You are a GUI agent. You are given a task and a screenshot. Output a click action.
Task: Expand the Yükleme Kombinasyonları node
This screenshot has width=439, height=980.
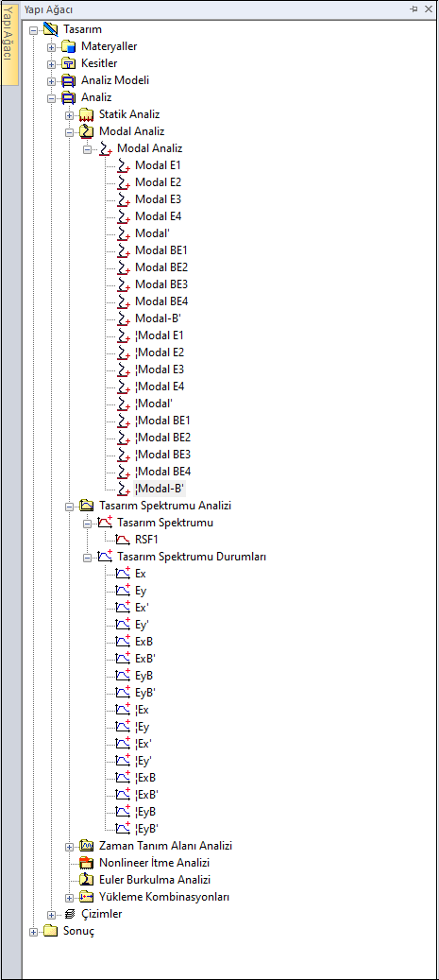pyautogui.click(x=69, y=898)
